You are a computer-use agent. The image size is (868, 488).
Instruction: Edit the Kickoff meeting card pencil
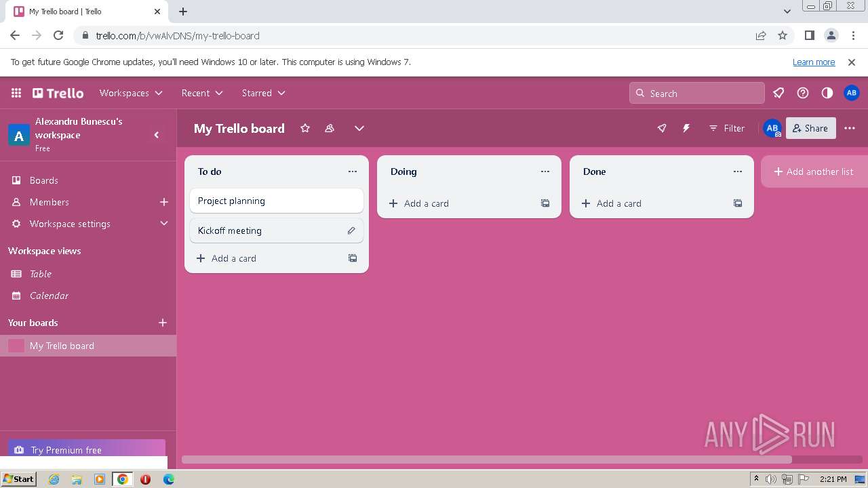[x=351, y=230]
